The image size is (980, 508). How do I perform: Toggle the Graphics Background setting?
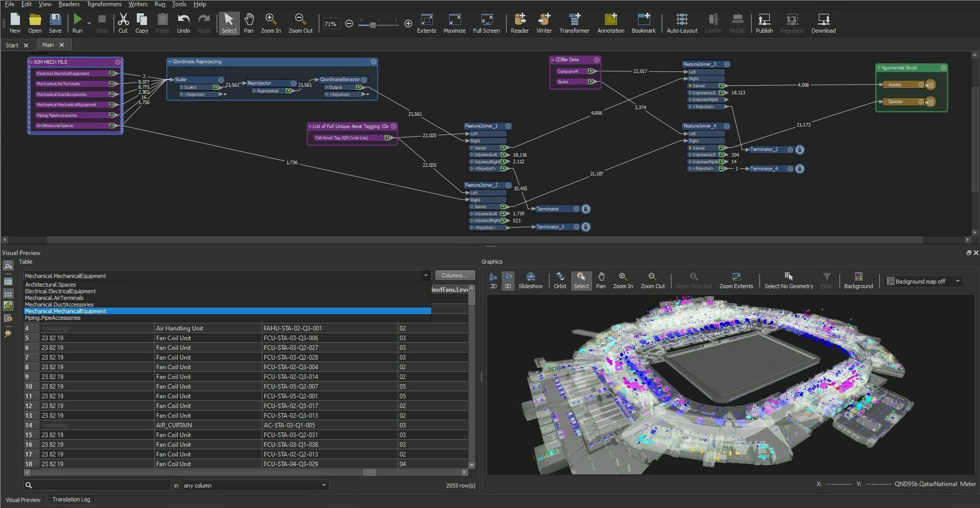click(858, 281)
